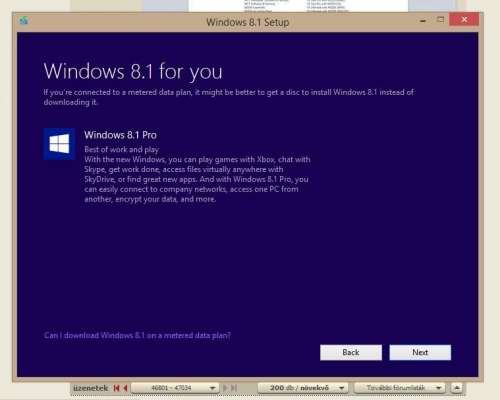Viewport: 500px width, 400px height.
Task: Minimize the Windows 8.1 Setup window
Action: pos(423,20)
